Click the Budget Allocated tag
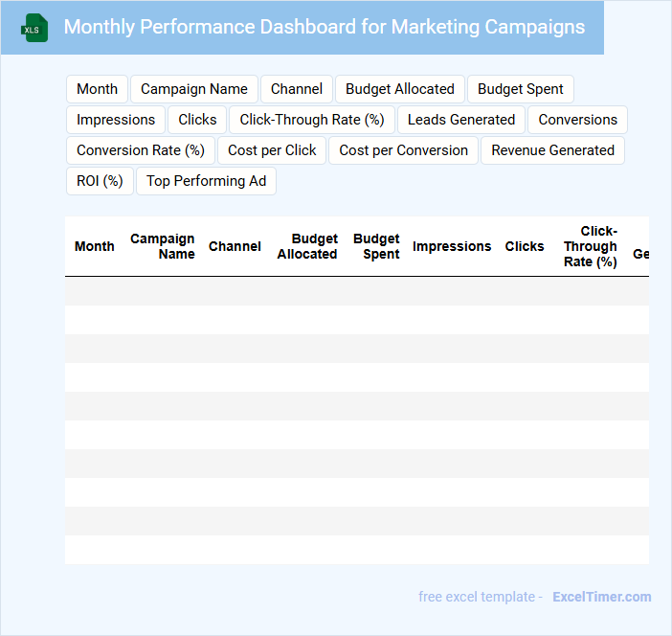 400,89
